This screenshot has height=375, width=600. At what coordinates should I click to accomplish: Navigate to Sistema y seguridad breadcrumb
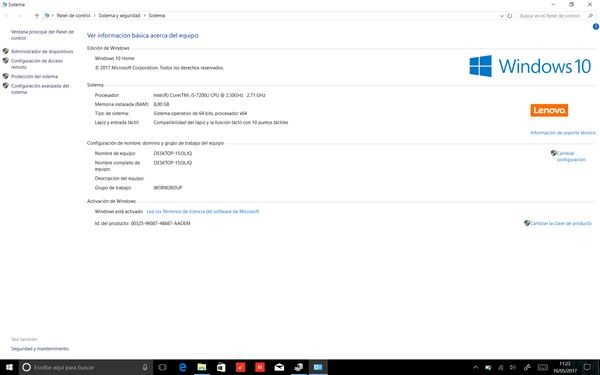click(x=119, y=16)
